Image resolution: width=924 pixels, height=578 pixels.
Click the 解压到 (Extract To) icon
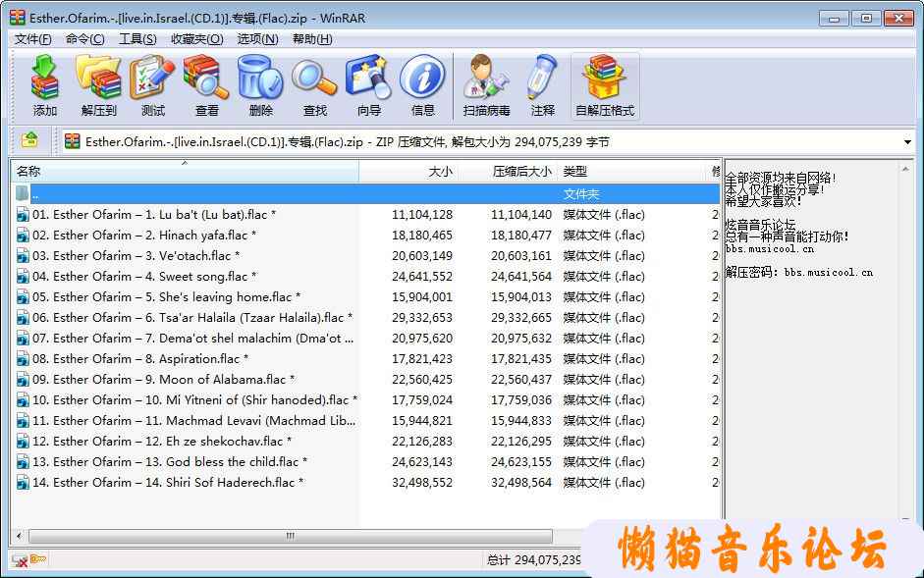(x=98, y=86)
